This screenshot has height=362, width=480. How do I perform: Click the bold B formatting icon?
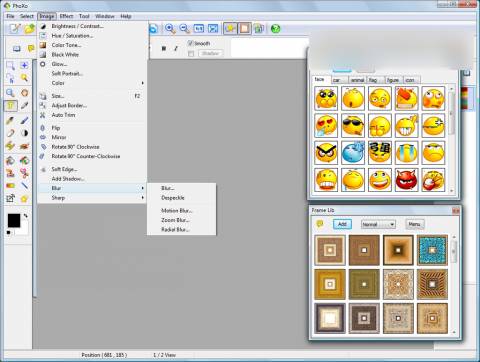pyautogui.click(x=164, y=49)
